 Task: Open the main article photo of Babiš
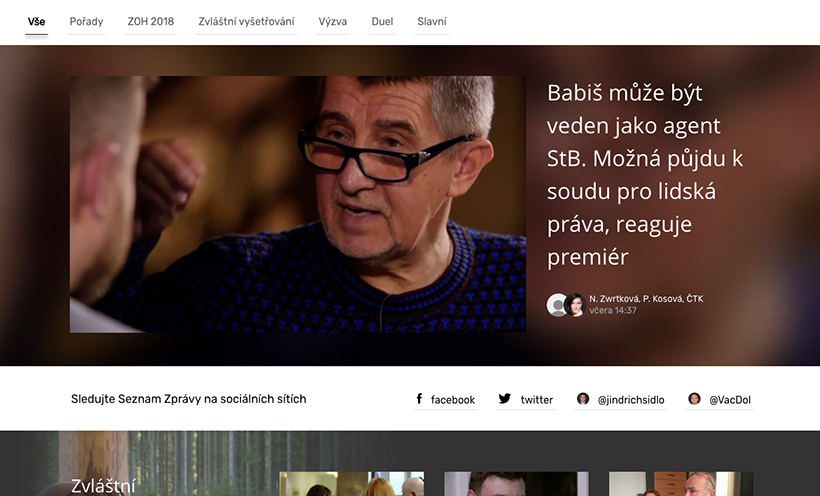(x=298, y=204)
